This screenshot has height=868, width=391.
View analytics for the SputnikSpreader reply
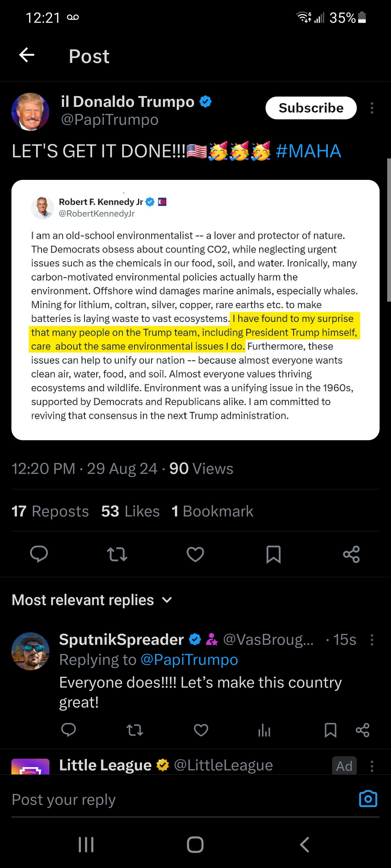click(264, 730)
